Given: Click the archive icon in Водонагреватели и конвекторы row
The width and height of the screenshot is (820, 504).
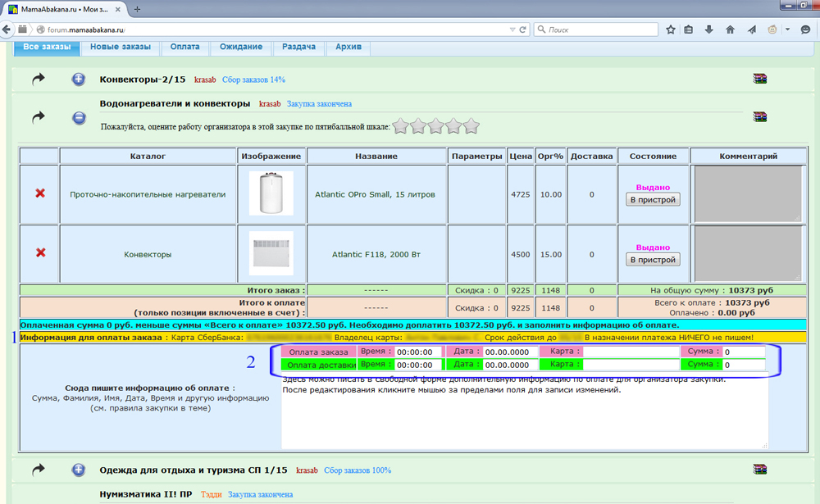Looking at the screenshot, I should [760, 117].
